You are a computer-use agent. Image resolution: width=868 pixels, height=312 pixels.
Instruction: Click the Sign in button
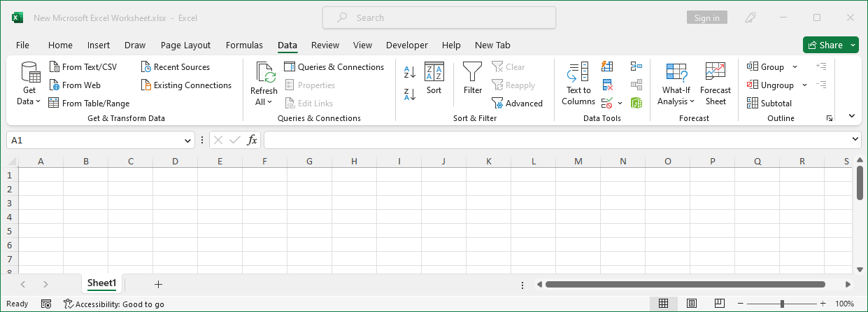(706, 18)
